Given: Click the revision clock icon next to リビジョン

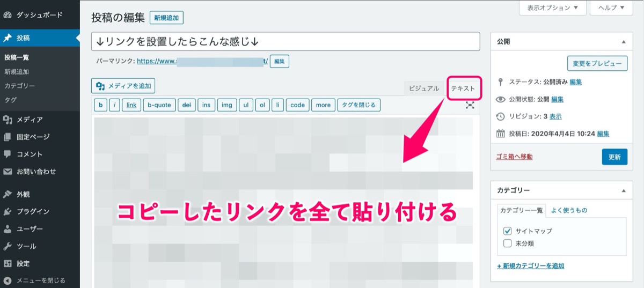Looking at the screenshot, I should pos(501,116).
